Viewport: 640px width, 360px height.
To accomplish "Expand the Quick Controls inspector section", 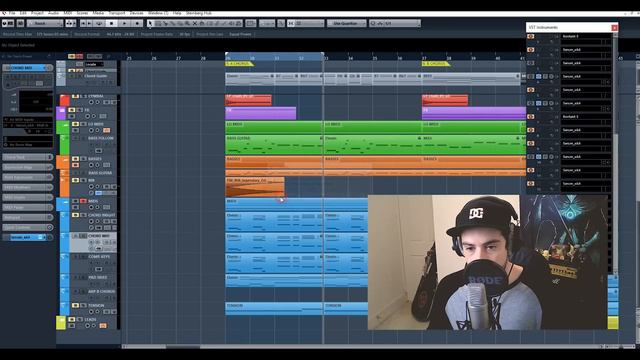I will point(27,227).
